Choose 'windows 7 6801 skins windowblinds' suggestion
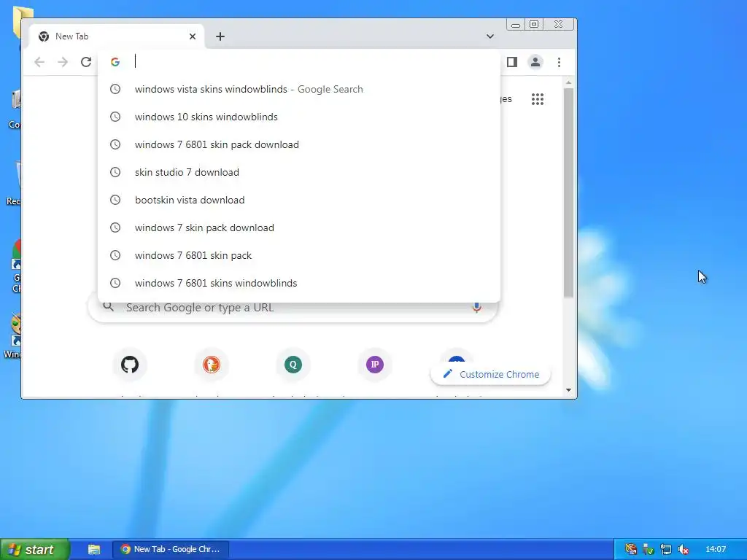Screen dimensions: 747x560 (299, 283)
